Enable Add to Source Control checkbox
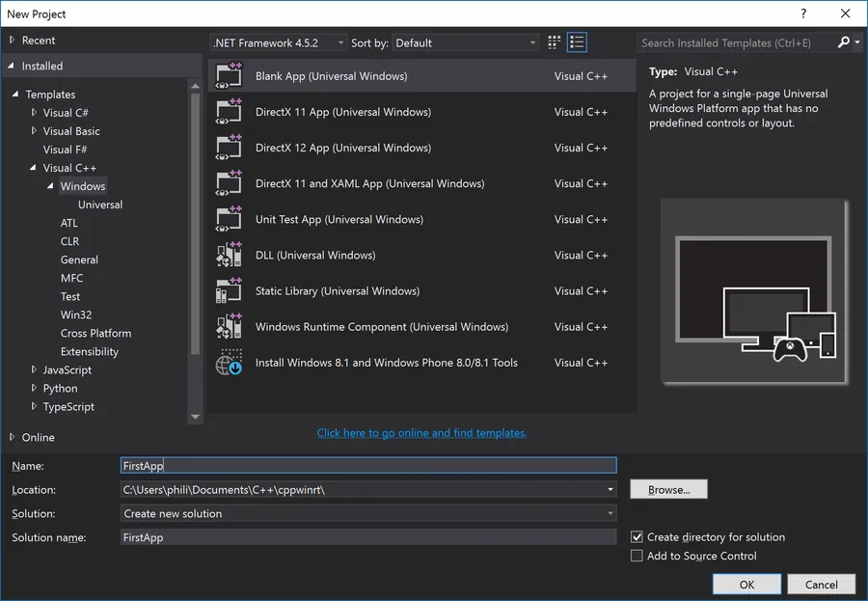The width and height of the screenshot is (868, 601). [637, 556]
